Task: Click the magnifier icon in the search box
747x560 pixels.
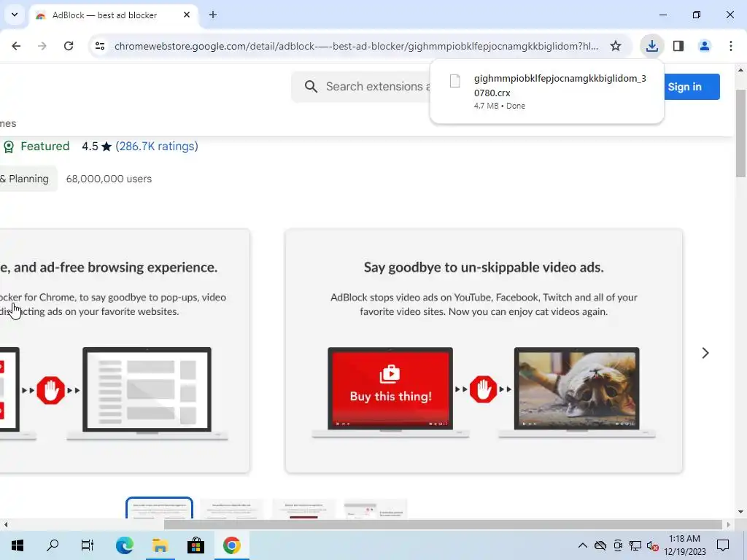Action: [x=311, y=86]
